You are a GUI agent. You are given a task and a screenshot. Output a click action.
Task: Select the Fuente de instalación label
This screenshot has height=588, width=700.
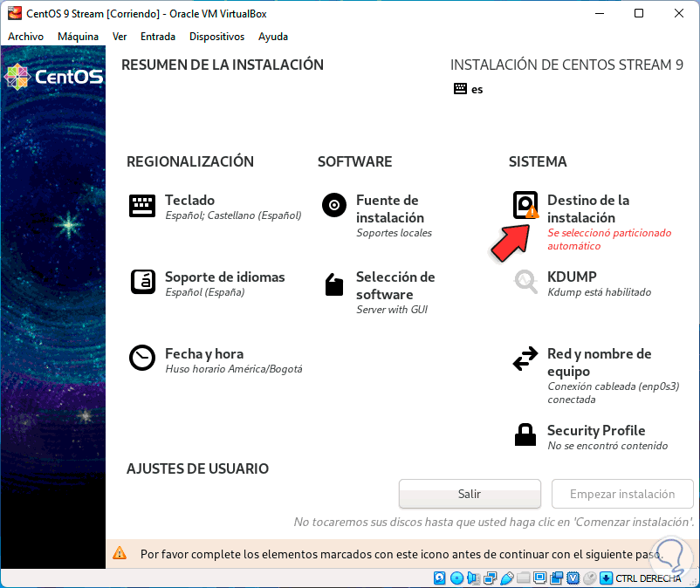pyautogui.click(x=390, y=209)
